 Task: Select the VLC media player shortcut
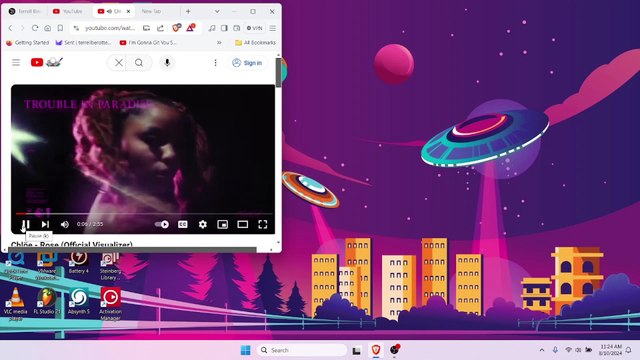click(x=16, y=304)
